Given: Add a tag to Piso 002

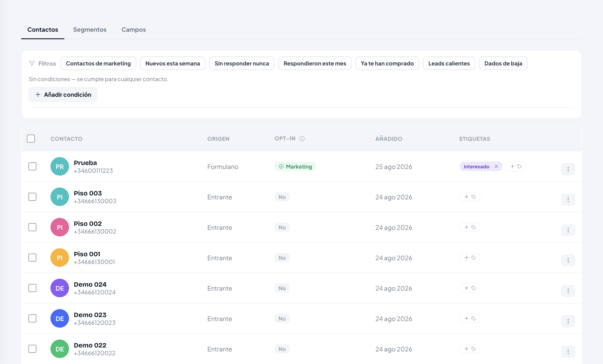Looking at the screenshot, I should point(470,227).
